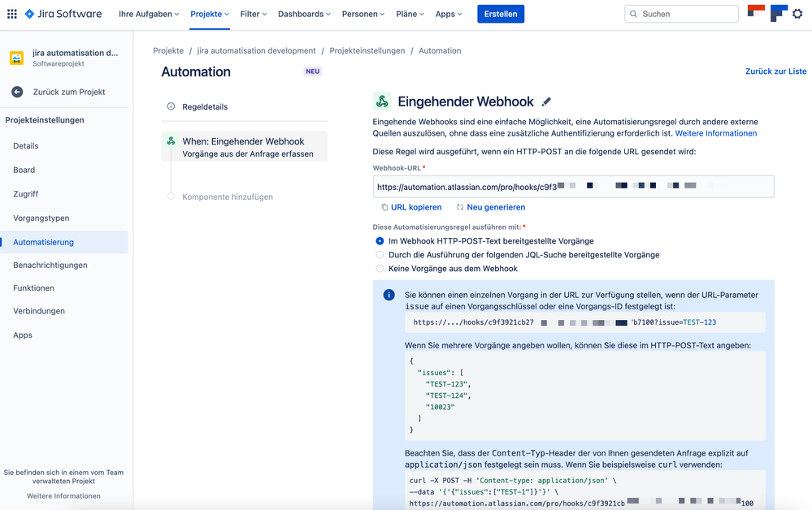The image size is (812, 510).
Task: Click Zurück zum Projekt
Action: pyautogui.click(x=69, y=92)
